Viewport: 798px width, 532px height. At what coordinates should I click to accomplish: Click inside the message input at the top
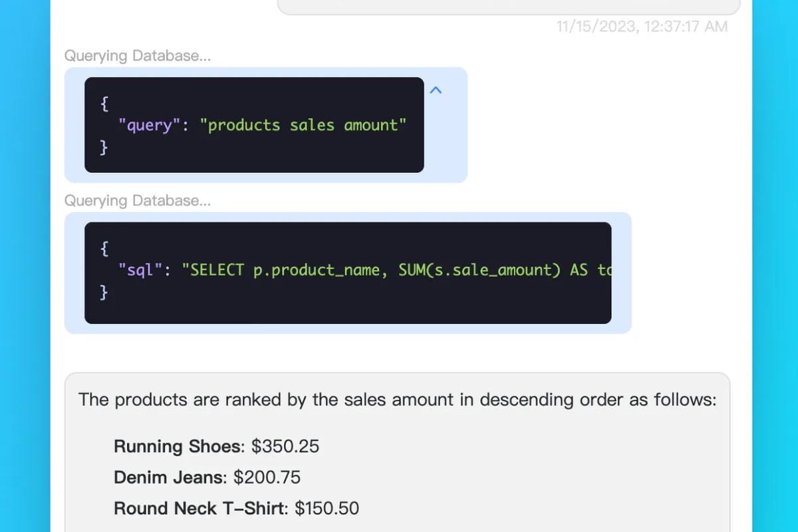(x=508, y=5)
